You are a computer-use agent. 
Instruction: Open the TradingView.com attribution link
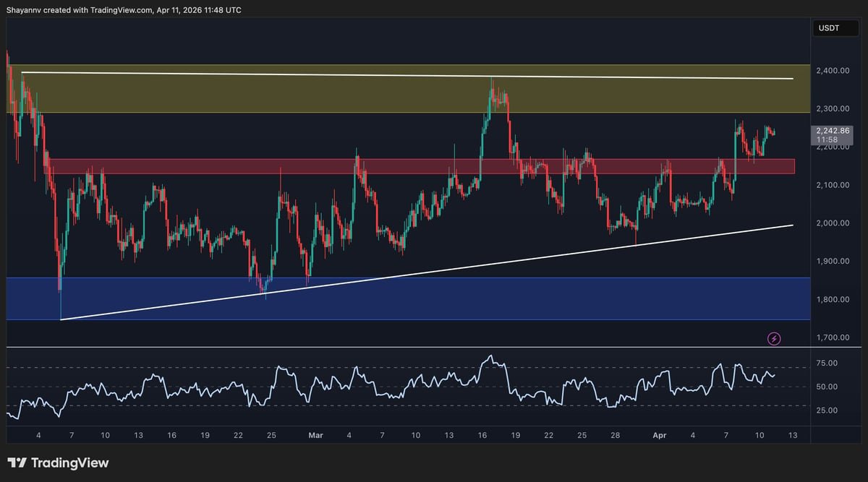[120, 9]
